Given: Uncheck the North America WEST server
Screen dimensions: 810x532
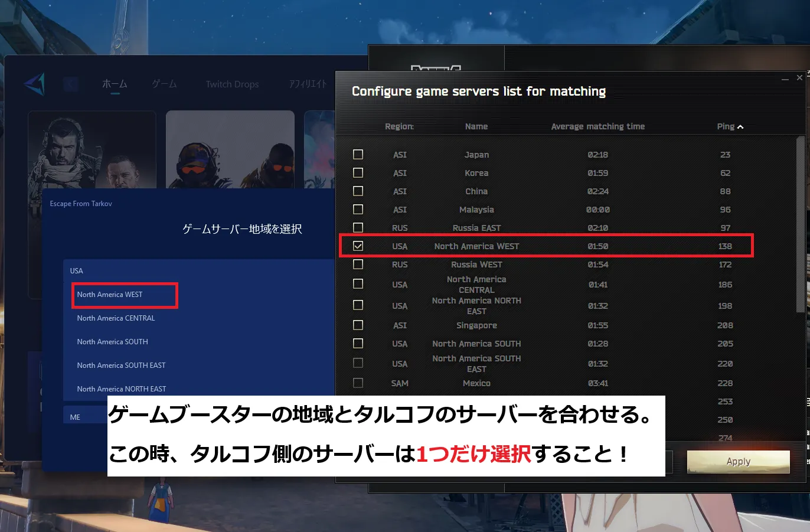Looking at the screenshot, I should pos(358,246).
